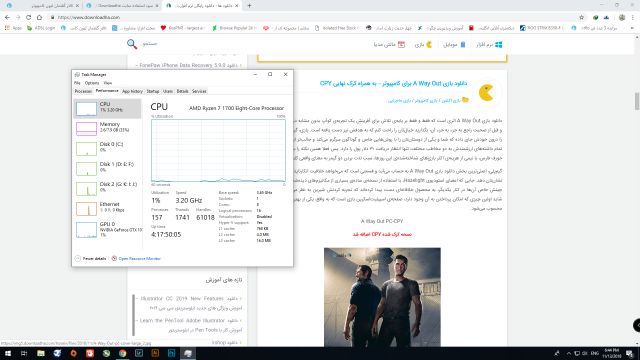The image size is (640, 360).
Task: Open Task Manager File menu
Action: tap(77, 83)
